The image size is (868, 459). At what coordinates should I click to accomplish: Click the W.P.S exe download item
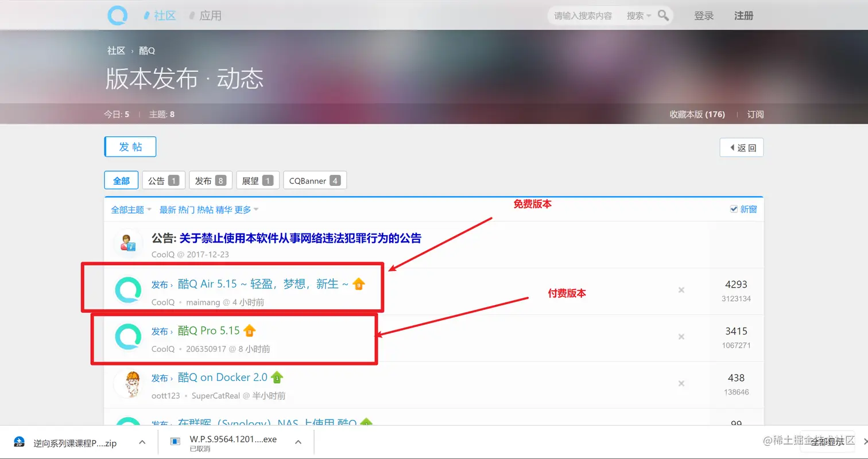coord(233,439)
